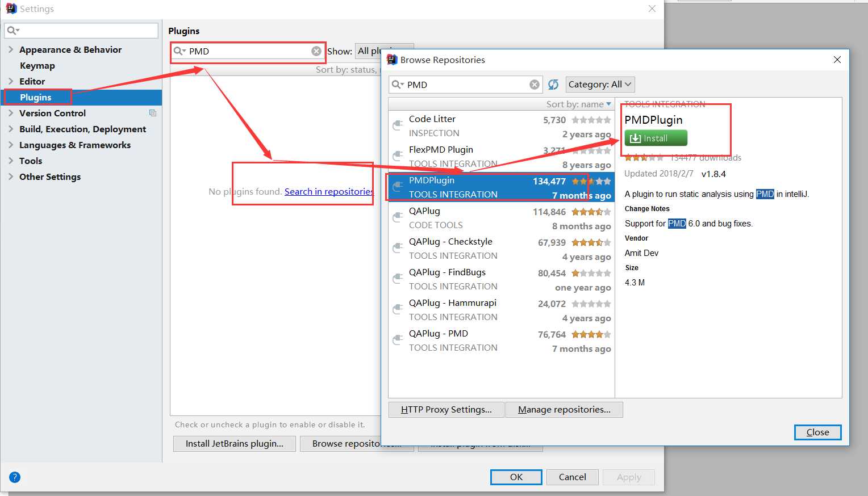This screenshot has width=868, height=496.
Task: Close Browse Repositories with title X
Action: [x=837, y=60]
